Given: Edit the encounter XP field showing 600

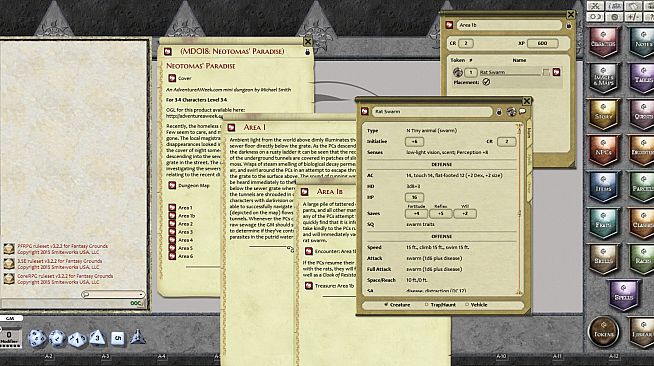Looking at the screenshot, I should (x=542, y=43).
